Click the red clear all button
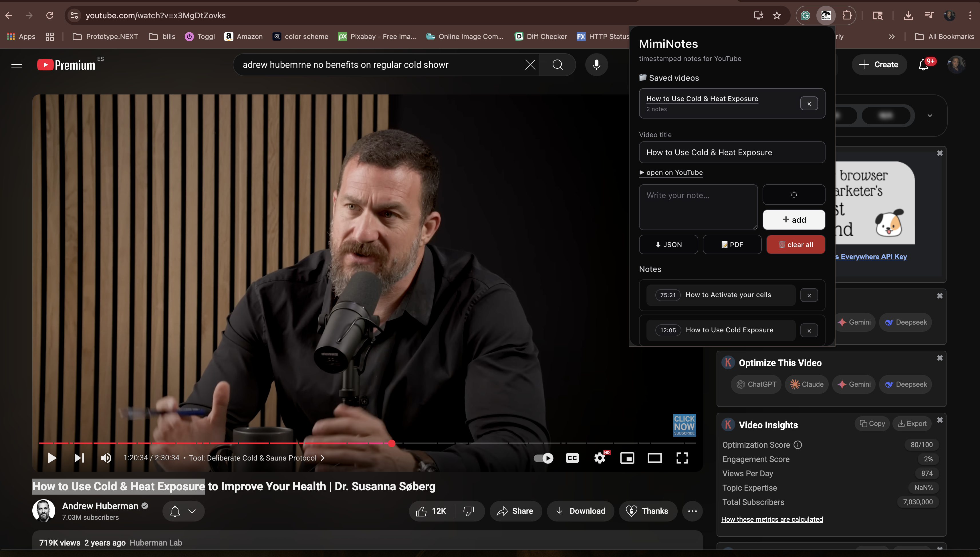 796,244
